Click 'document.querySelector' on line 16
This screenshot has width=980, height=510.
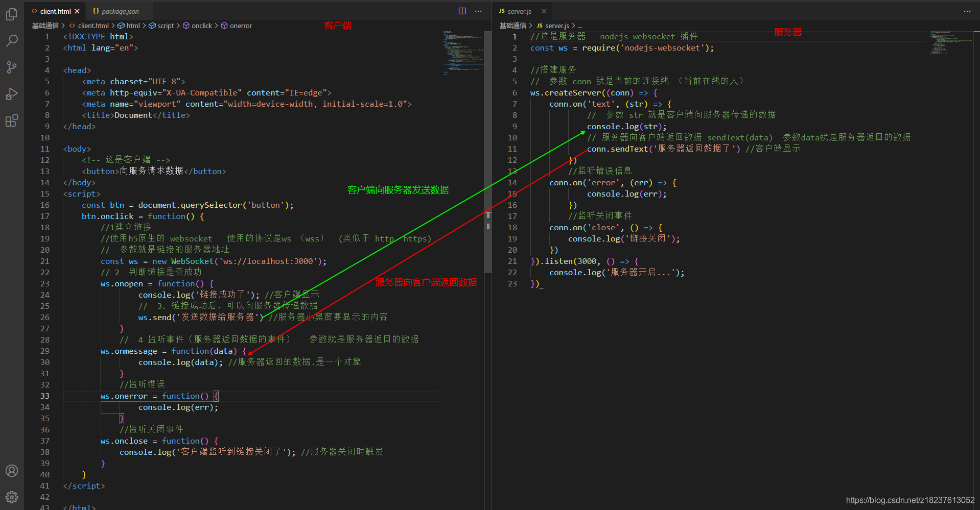click(x=190, y=205)
